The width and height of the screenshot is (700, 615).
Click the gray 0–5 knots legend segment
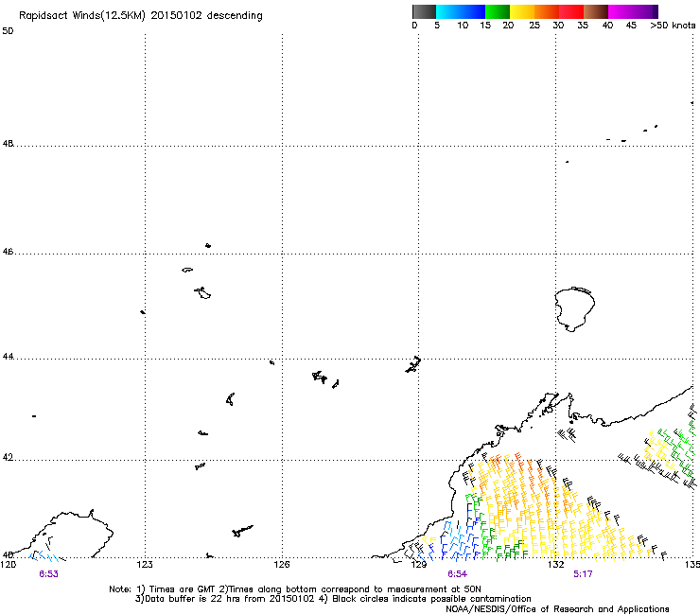coord(424,11)
